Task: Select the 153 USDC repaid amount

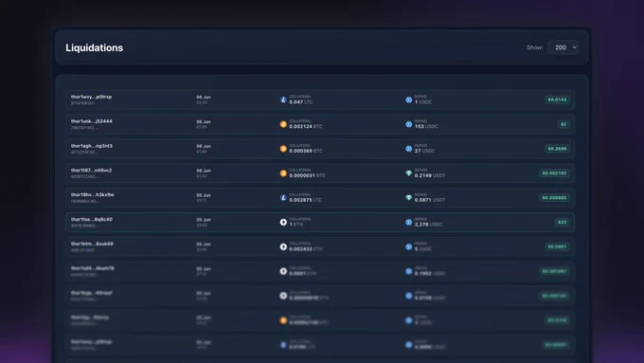Action: pyautogui.click(x=426, y=127)
